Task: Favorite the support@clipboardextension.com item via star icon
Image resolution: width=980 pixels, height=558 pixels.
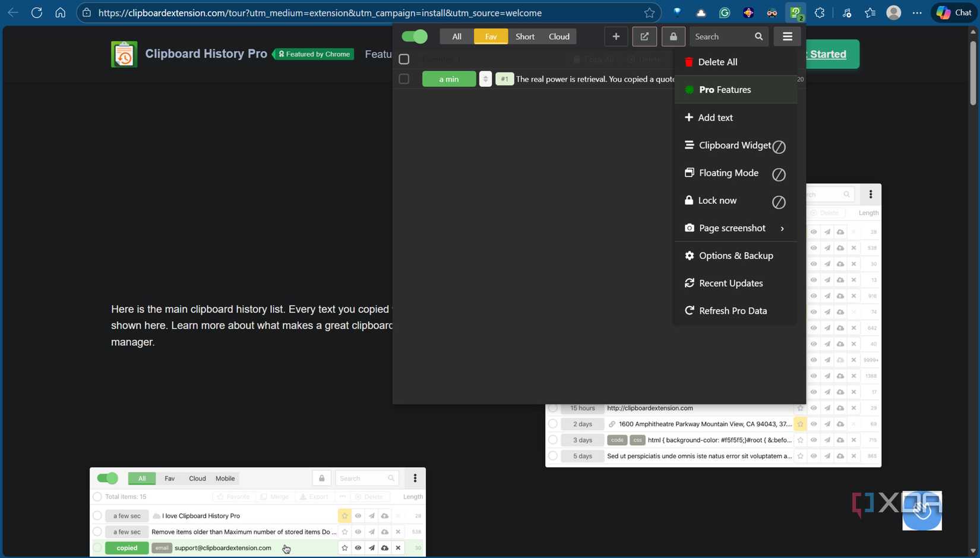Action: pyautogui.click(x=344, y=548)
